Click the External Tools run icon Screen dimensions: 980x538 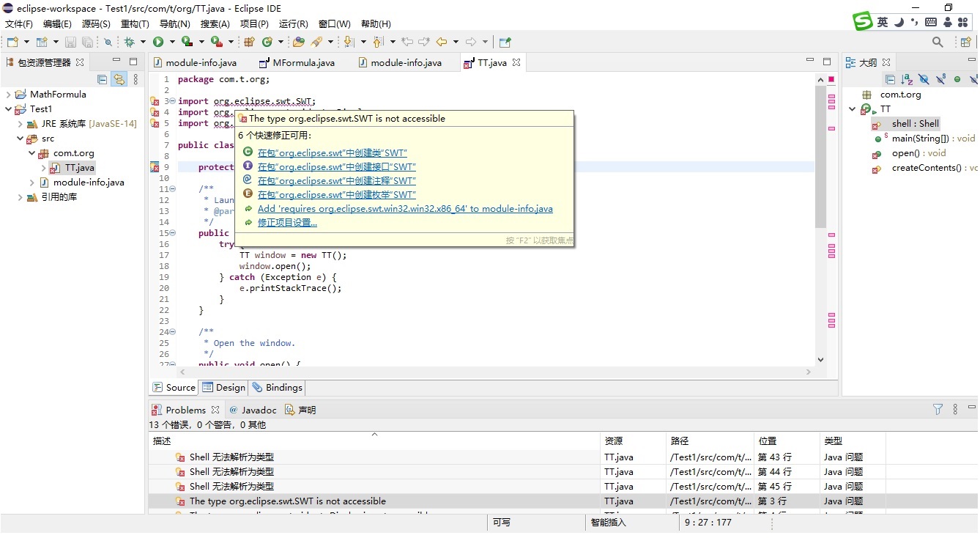point(216,42)
